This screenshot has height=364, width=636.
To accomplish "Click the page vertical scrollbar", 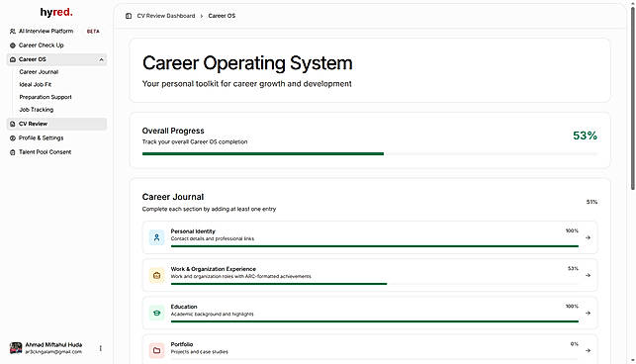I will pos(632,99).
